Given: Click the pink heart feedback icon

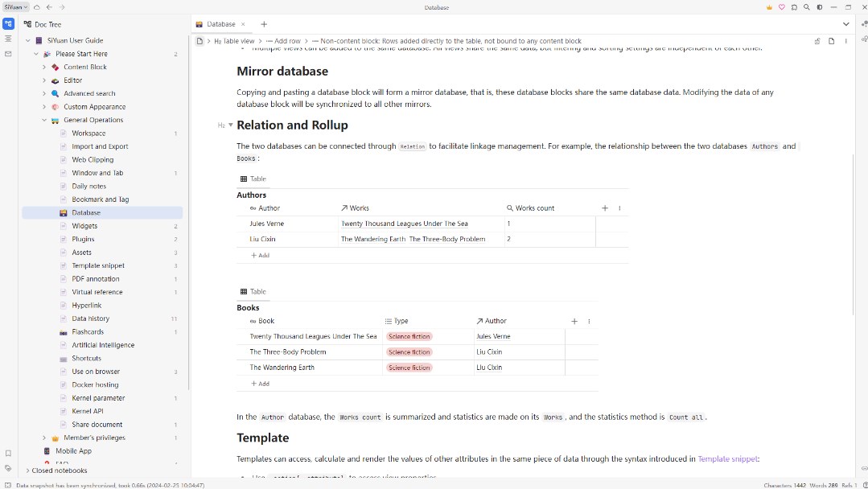Looking at the screenshot, I should click(782, 7).
